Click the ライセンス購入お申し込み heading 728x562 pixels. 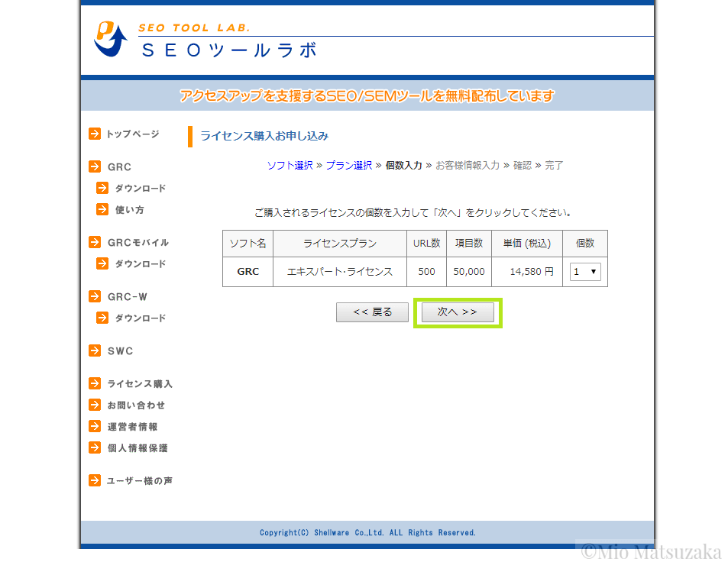click(264, 136)
